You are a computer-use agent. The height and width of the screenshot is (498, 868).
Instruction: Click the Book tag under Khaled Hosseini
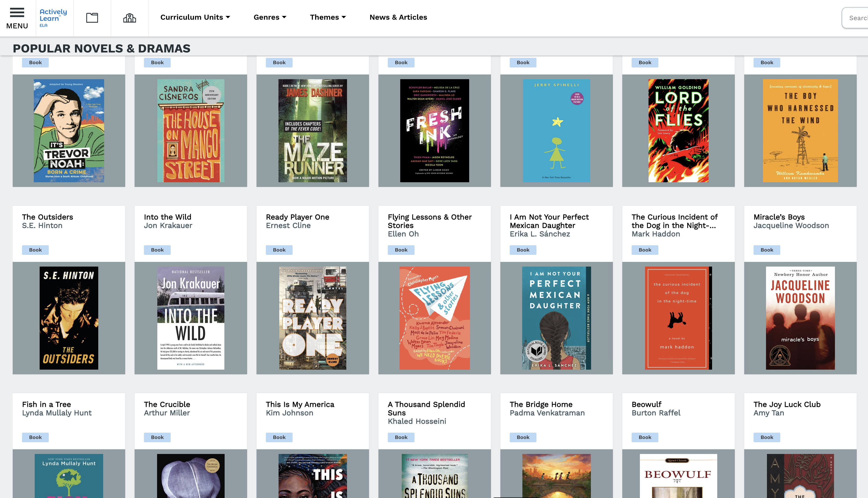401,437
